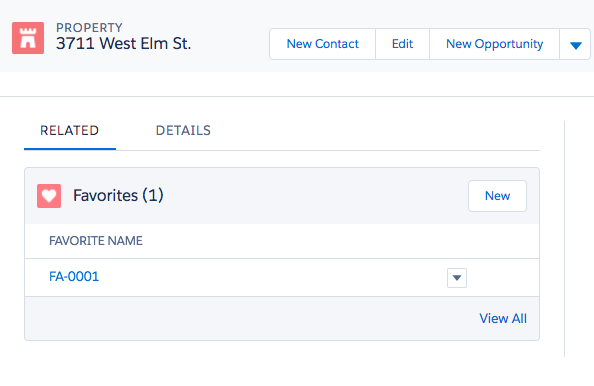
Task: Click the blue underline of Related tab
Action: click(70, 149)
